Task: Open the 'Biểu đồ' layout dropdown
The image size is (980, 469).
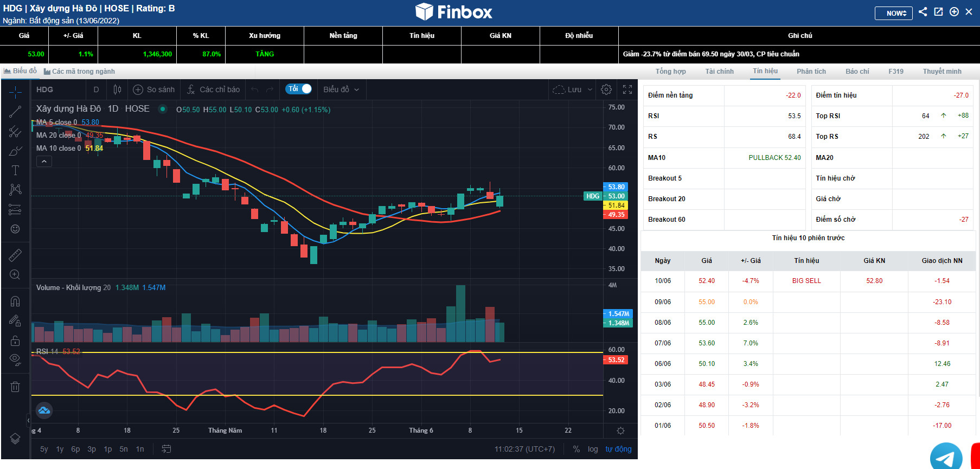Action: (341, 89)
